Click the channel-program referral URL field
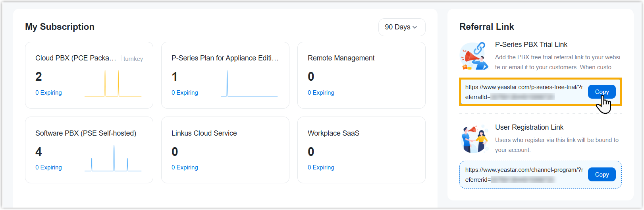Viewport: 644px width, 210px height. click(x=523, y=175)
